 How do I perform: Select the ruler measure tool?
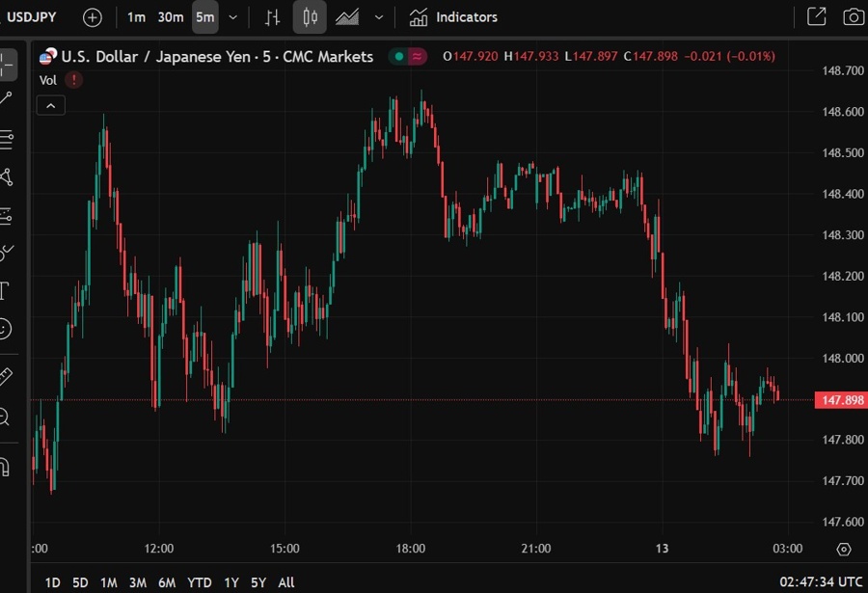pyautogui.click(x=6, y=375)
